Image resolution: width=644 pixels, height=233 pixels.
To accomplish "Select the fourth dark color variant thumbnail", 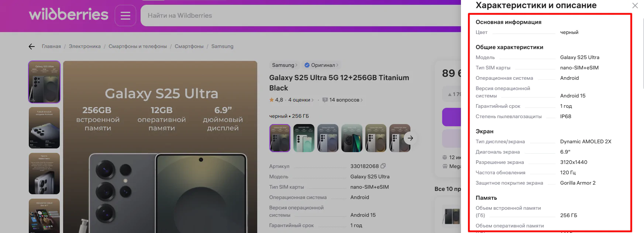I will click(352, 138).
